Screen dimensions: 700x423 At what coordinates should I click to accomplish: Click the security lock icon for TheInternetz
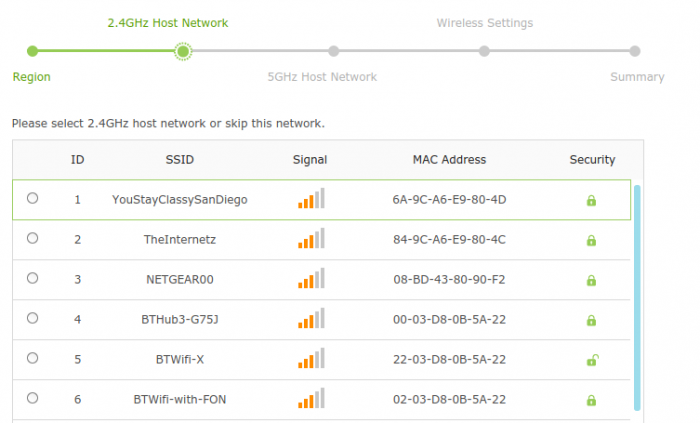pos(591,241)
